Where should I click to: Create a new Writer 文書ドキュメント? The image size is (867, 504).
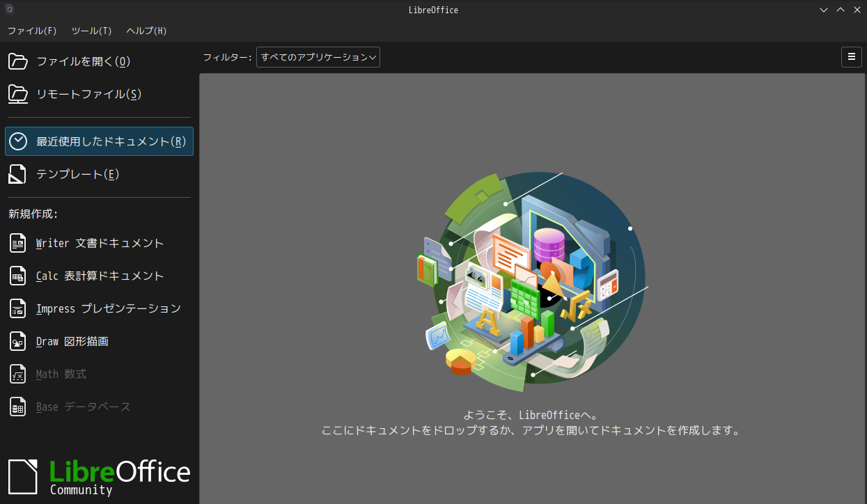point(97,243)
